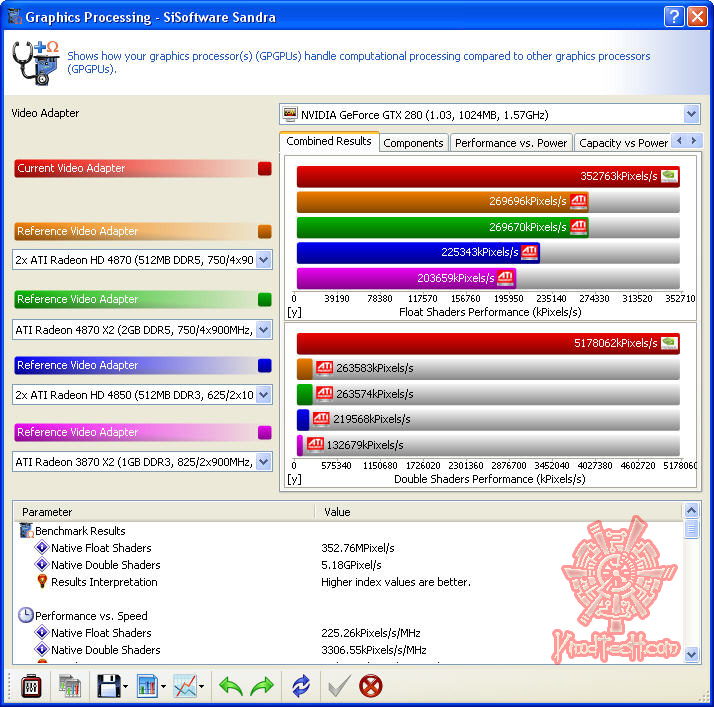The image size is (714, 707).
Task: Click the green forward arrow icon
Action: pos(262,686)
